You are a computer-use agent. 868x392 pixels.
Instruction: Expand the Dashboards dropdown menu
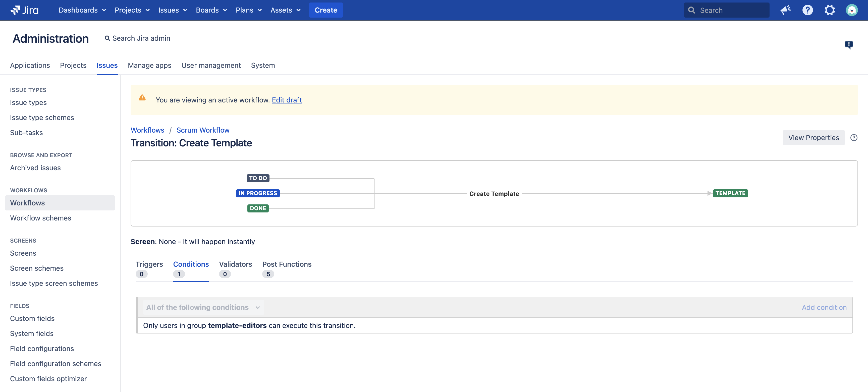pyautogui.click(x=82, y=10)
